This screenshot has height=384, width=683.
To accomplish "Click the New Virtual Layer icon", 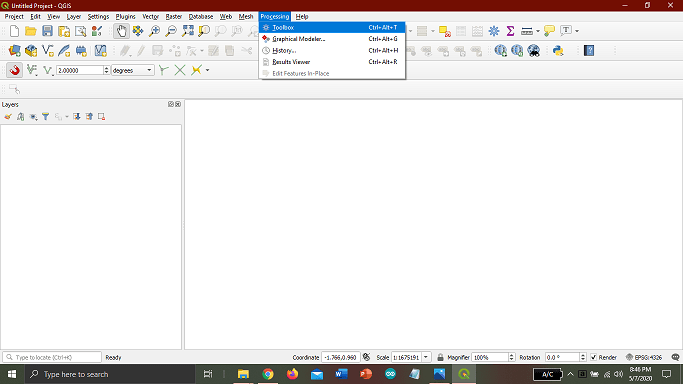I will pyautogui.click(x=101, y=51).
